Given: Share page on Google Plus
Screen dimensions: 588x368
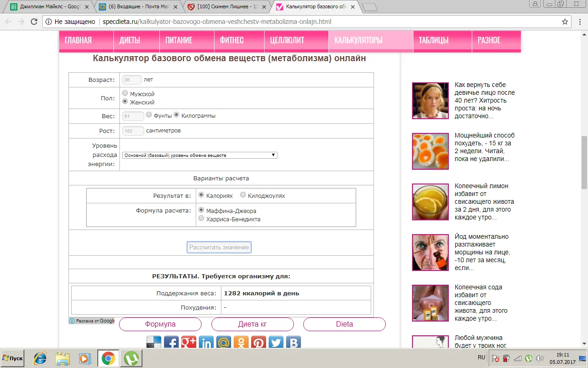Looking at the screenshot, I should (x=189, y=343).
